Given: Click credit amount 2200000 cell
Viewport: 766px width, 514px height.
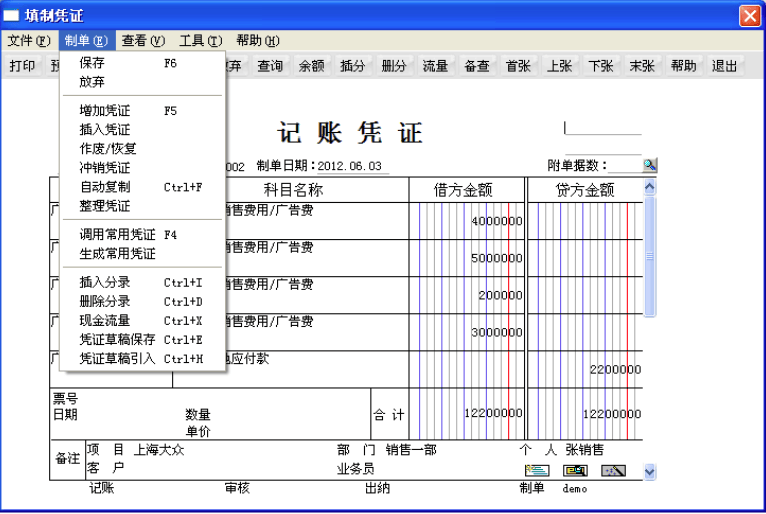Looking at the screenshot, I should click(x=586, y=369).
